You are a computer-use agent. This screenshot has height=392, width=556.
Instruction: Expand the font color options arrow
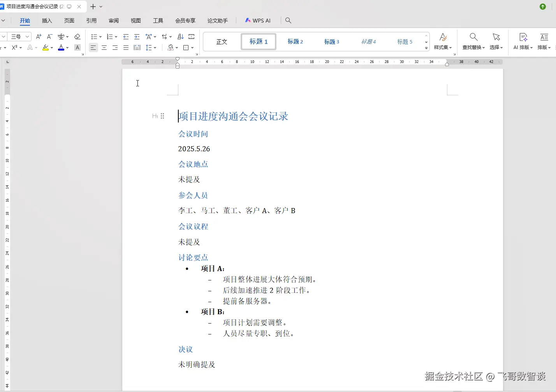point(67,47)
